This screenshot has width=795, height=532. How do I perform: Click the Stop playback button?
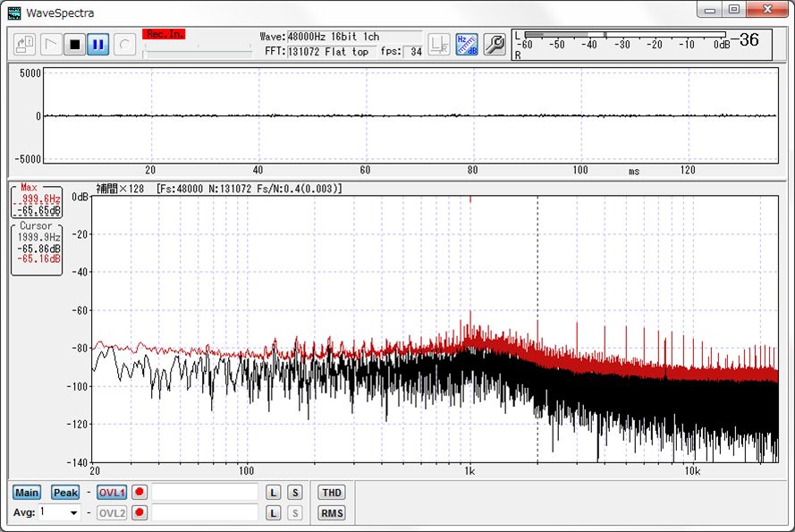75,44
